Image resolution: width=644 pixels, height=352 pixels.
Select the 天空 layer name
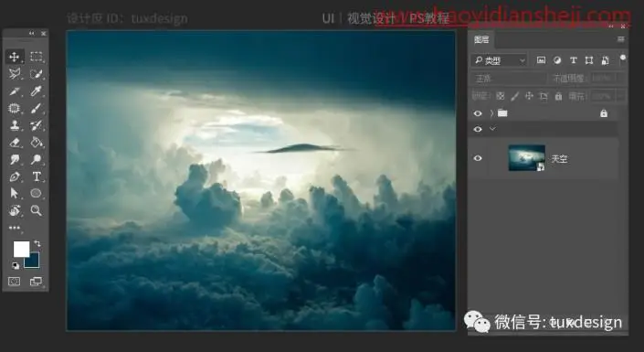[559, 159]
